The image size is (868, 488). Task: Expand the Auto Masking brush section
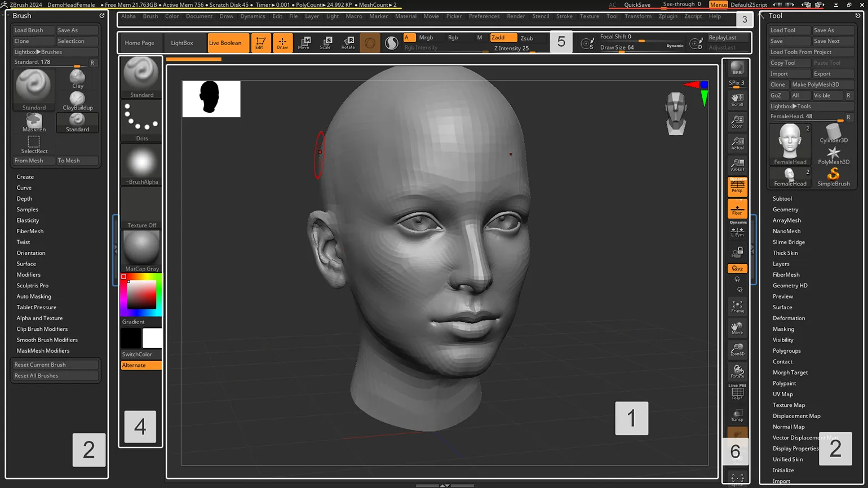click(x=34, y=296)
